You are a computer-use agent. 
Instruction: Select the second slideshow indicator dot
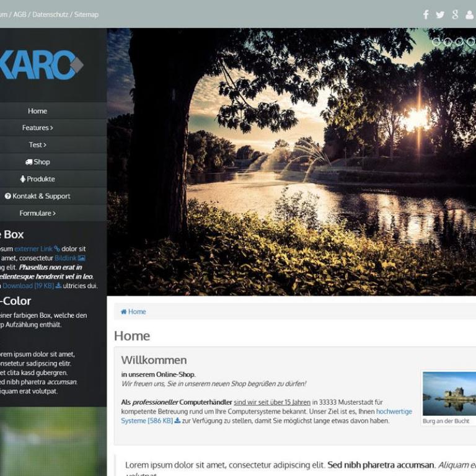pyautogui.click(x=448, y=42)
